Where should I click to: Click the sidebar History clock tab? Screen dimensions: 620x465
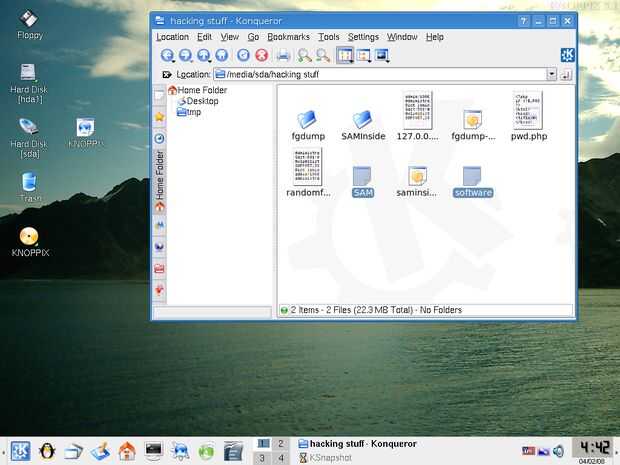click(159, 138)
